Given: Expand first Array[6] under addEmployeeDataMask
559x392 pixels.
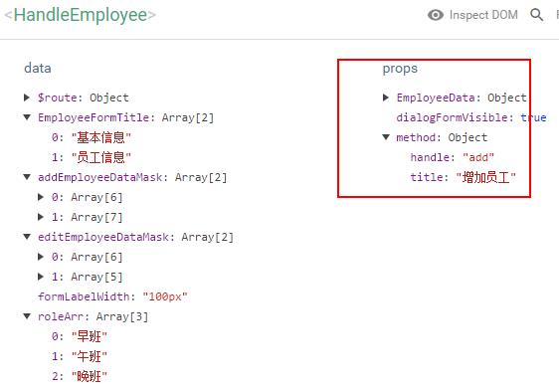Looking at the screenshot, I should [x=41, y=197].
